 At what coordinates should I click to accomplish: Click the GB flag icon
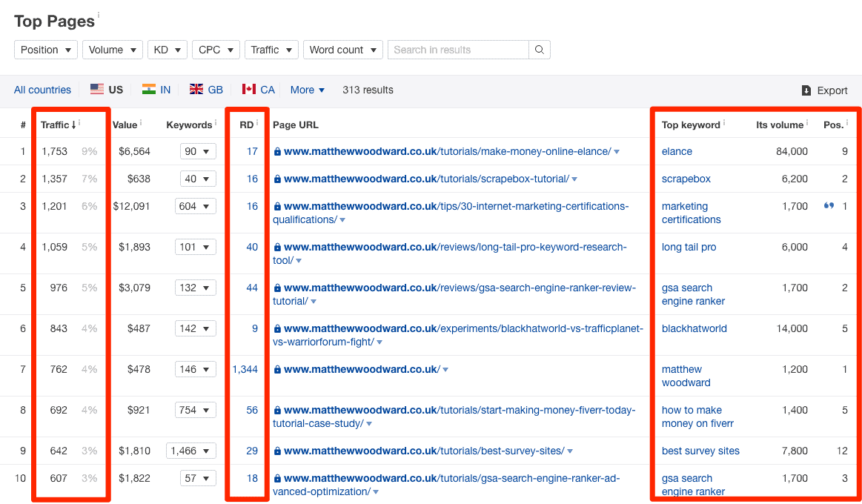coord(196,90)
